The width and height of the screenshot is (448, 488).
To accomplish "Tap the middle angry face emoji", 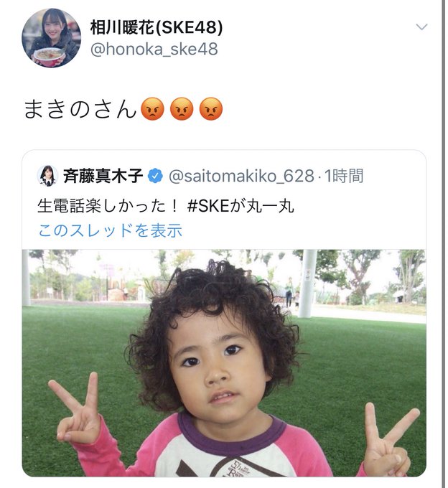I will coord(182,109).
